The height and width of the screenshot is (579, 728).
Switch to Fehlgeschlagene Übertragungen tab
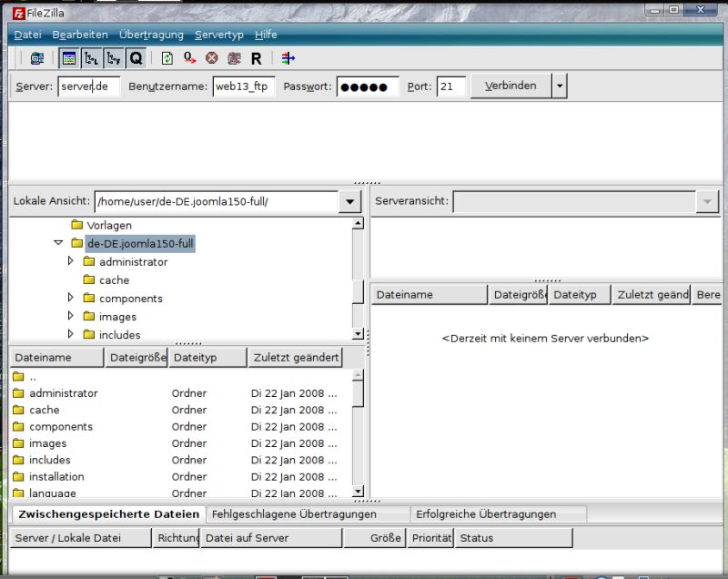click(308, 514)
